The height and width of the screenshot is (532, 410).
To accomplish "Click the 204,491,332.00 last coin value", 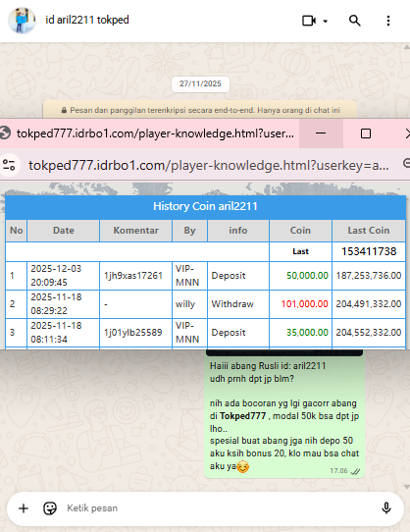I will tap(369, 304).
